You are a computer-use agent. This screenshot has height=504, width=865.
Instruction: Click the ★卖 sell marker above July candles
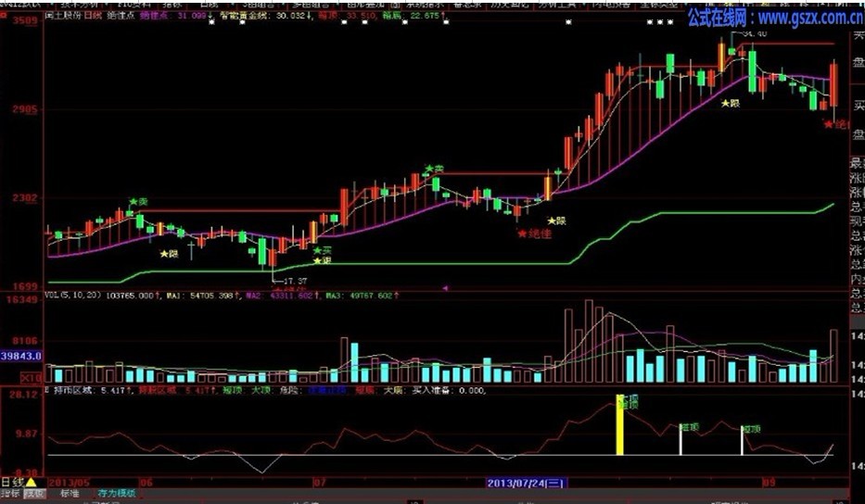coord(434,169)
